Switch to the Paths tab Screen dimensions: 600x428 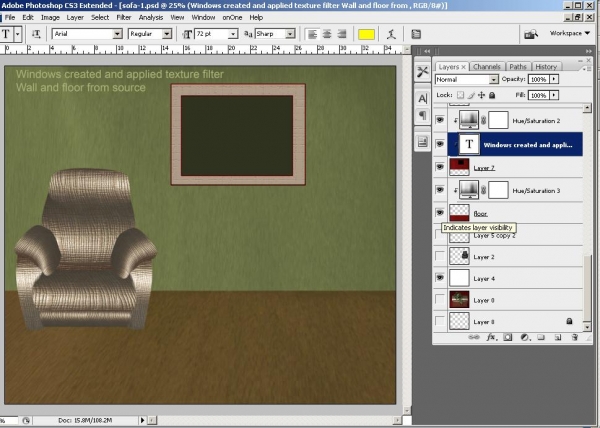(x=518, y=67)
